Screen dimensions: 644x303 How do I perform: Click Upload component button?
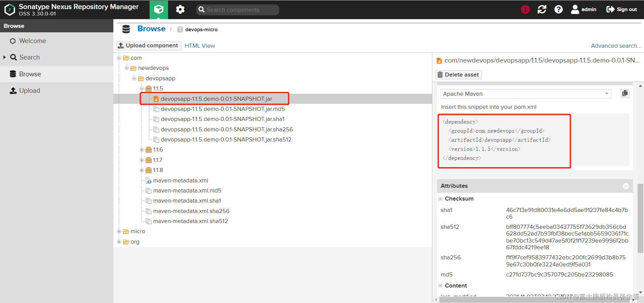pos(149,45)
